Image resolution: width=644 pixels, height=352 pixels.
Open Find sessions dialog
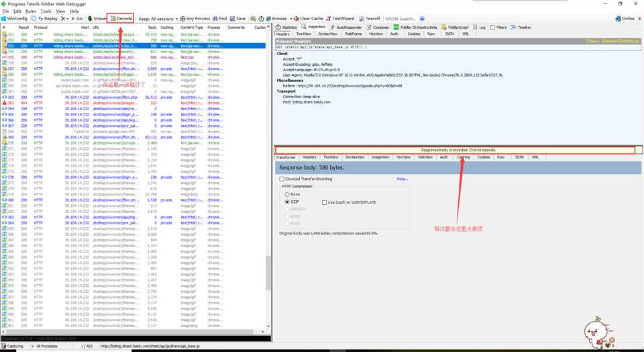pos(220,19)
